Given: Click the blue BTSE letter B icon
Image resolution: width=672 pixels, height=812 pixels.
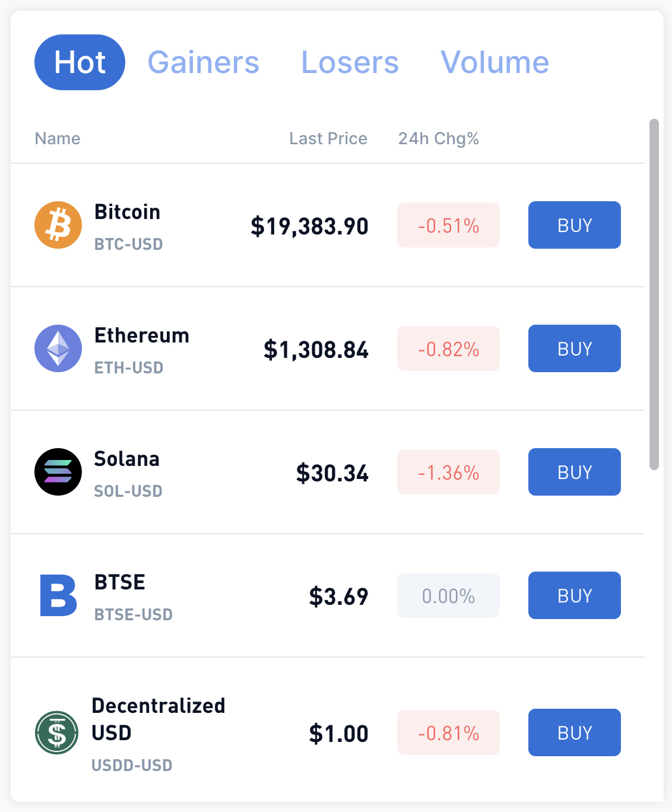Looking at the screenshot, I should click(x=58, y=595).
